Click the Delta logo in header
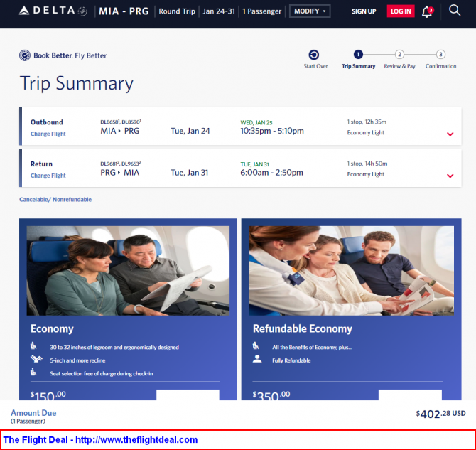Screen dimensions: 476x450 click(x=53, y=11)
